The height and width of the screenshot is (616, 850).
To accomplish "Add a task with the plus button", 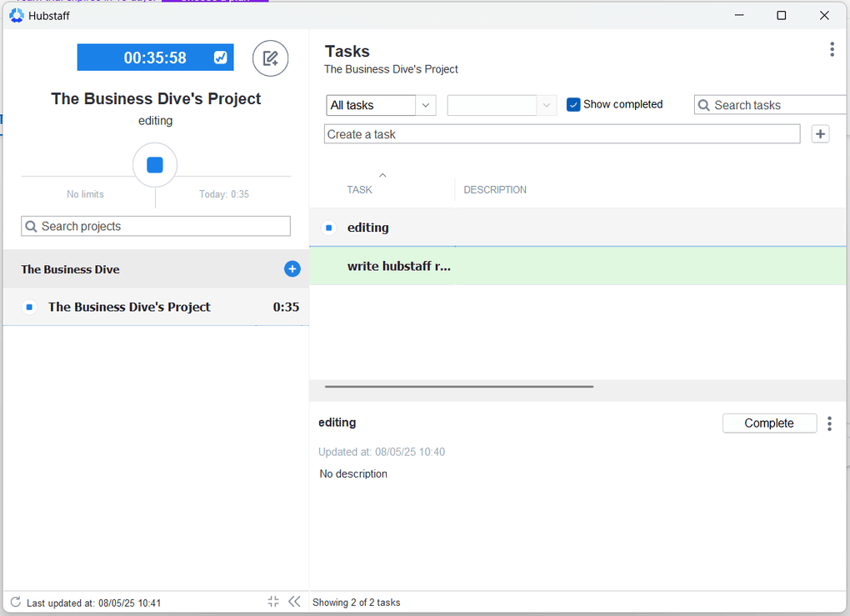I will pyautogui.click(x=820, y=133).
